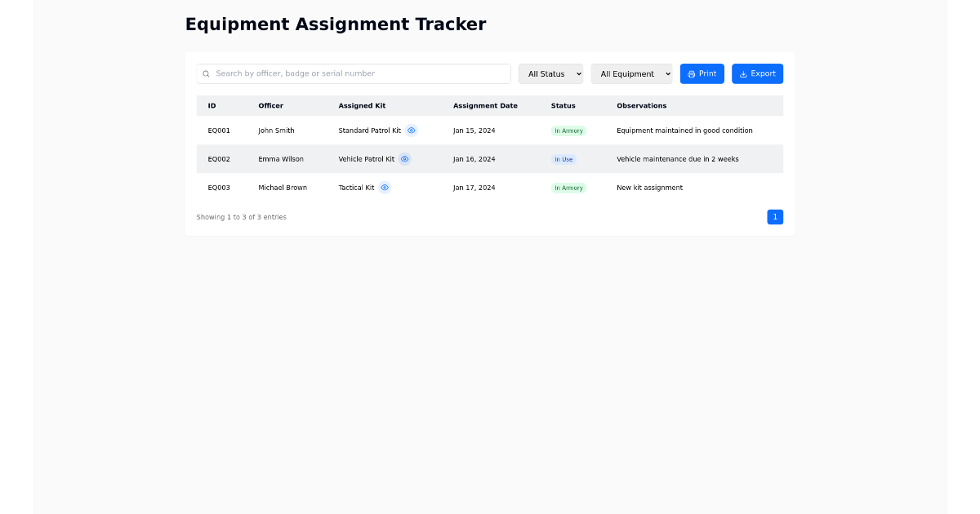This screenshot has width=980, height=514.
Task: Click the officer search input field
Action: [353, 73]
